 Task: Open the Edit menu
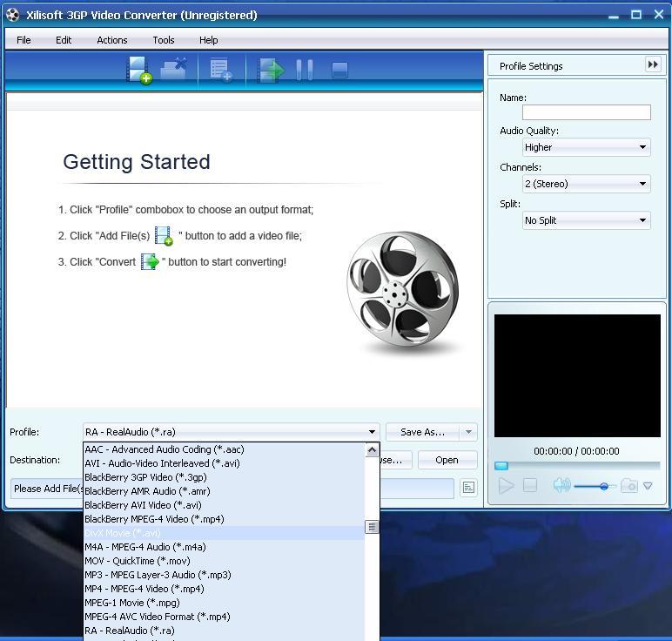click(x=64, y=40)
